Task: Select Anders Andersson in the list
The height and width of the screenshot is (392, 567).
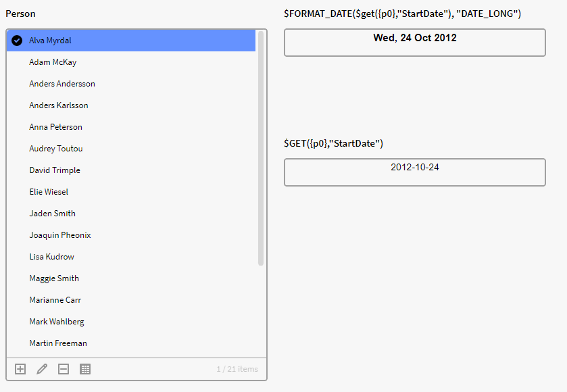Action: (62, 84)
